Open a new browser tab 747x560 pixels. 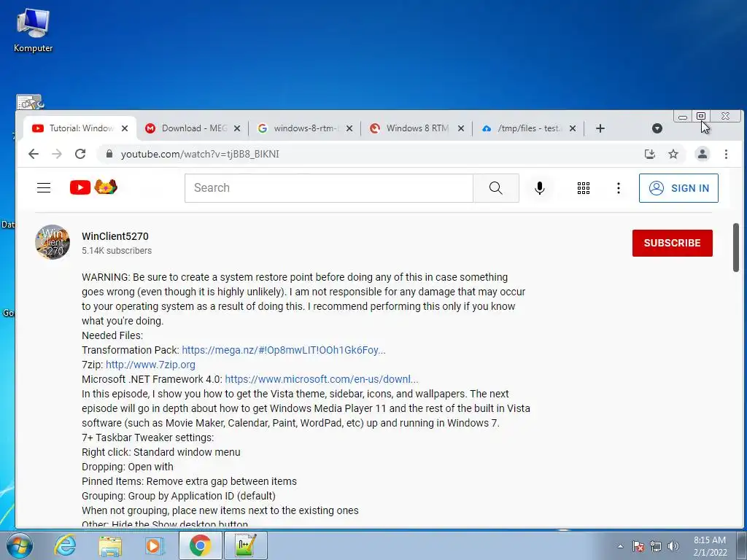point(600,128)
